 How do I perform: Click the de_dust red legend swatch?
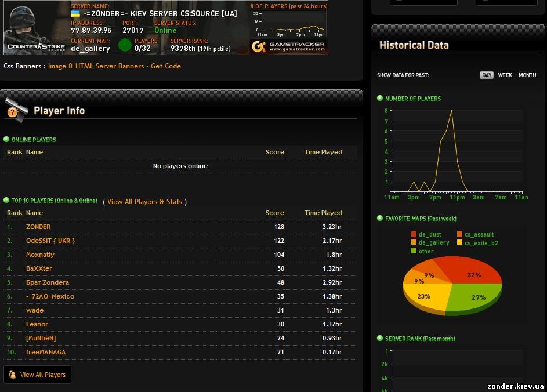414,234
